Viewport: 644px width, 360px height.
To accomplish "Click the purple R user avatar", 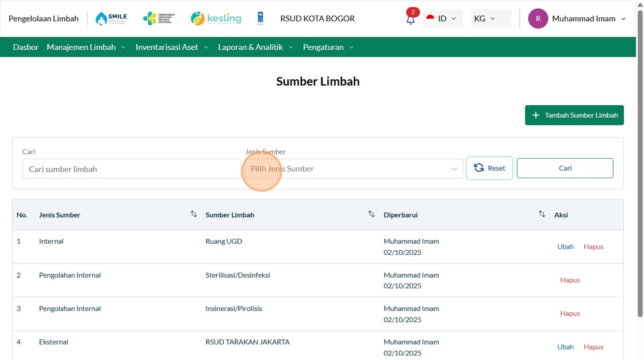I will click(x=538, y=18).
